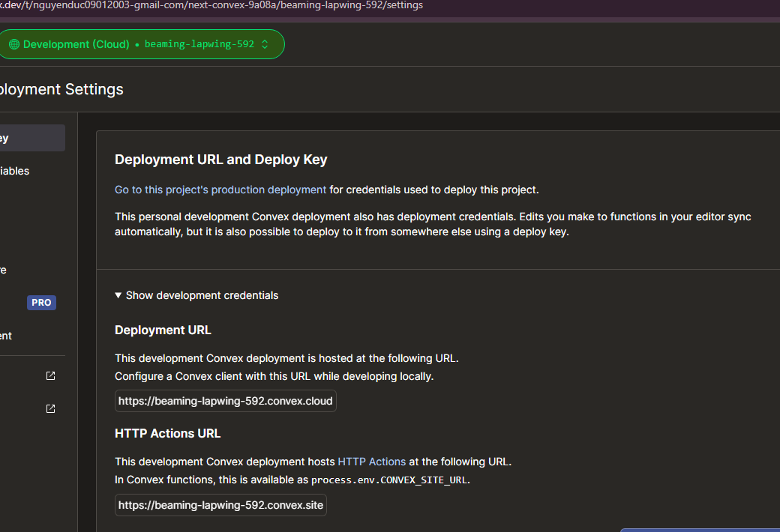Follow the production deployment link
Screen dimensions: 780x532
220,190
